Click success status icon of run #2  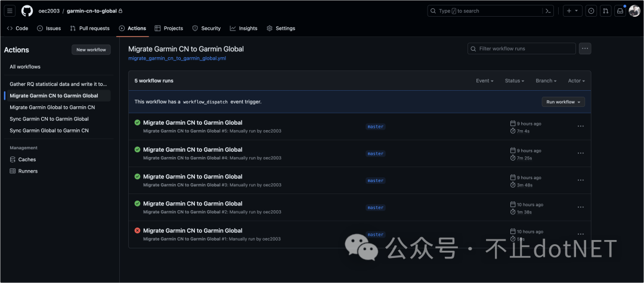(x=137, y=204)
